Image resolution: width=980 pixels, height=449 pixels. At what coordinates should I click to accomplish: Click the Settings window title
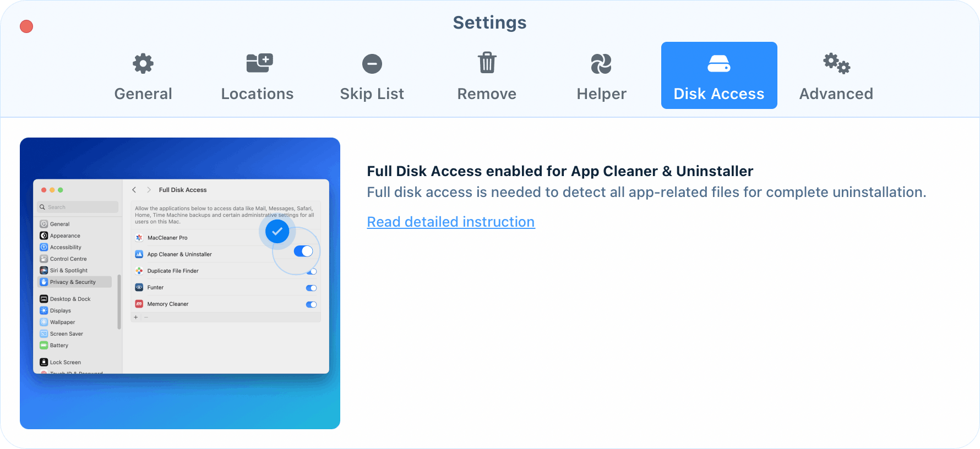point(489,23)
